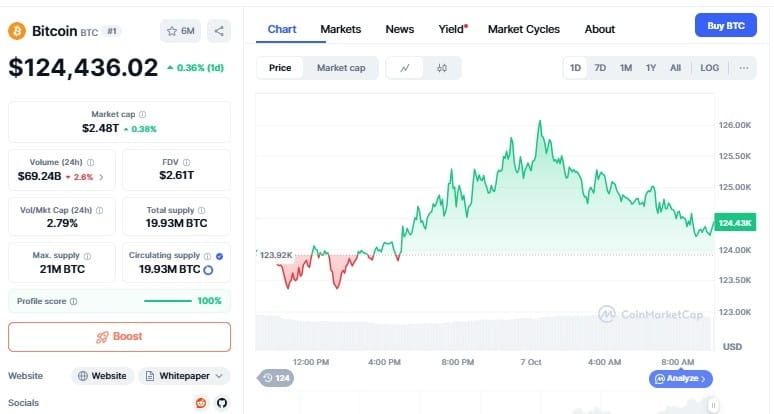Click the star watchlist icon for Bitcoin
This screenshot has width=774, height=414.
coord(172,31)
